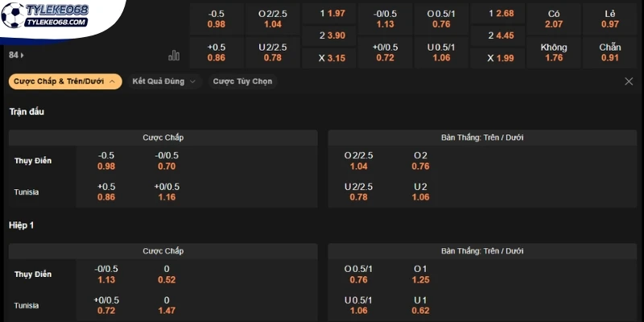Image resolution: width=644 pixels, height=322 pixels.
Task: Choose first-half O1 odds 1.25
Action: pyautogui.click(x=420, y=275)
